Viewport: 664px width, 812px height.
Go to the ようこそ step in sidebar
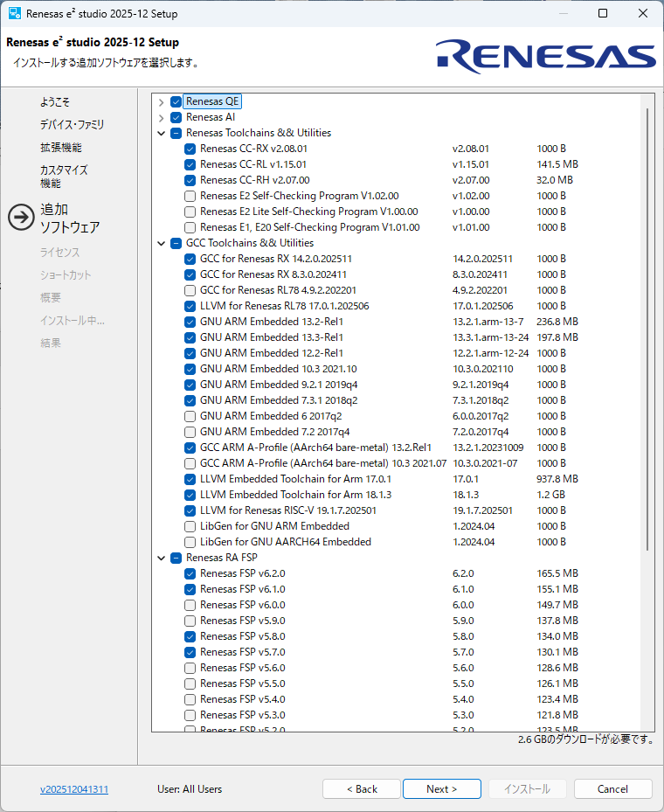point(54,102)
